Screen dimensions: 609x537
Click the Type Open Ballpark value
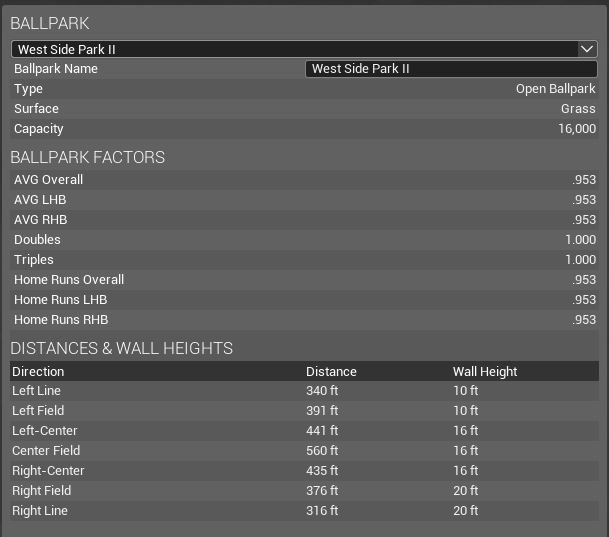coord(555,89)
